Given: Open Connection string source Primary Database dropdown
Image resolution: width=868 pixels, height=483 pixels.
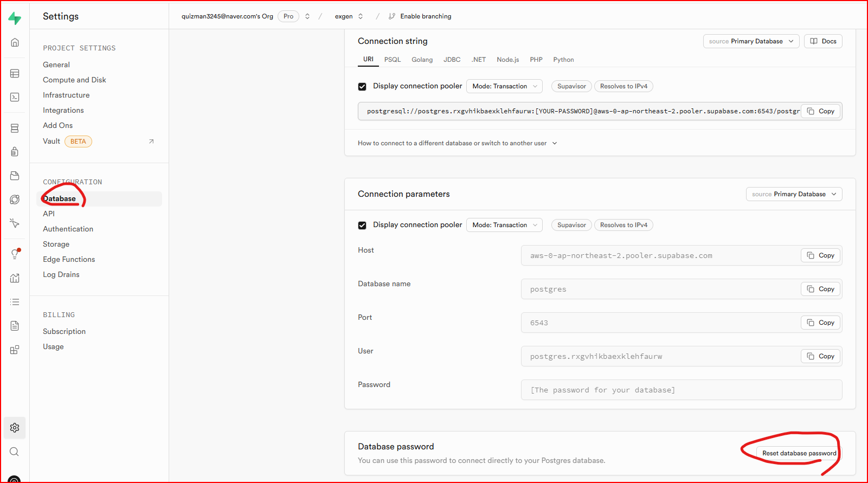Looking at the screenshot, I should pyautogui.click(x=751, y=41).
